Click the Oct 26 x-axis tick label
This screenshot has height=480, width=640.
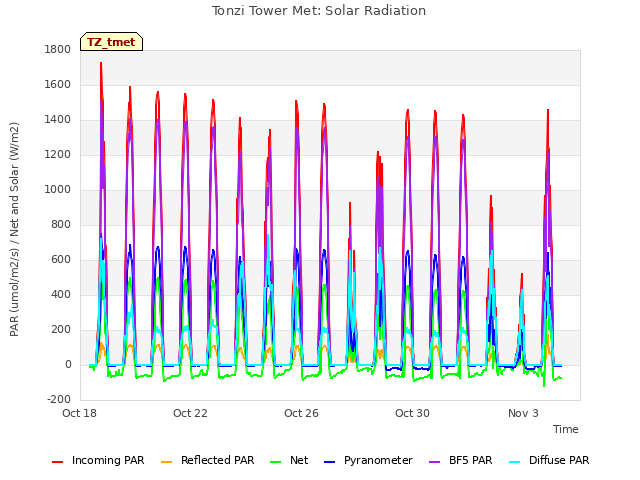coord(302,413)
